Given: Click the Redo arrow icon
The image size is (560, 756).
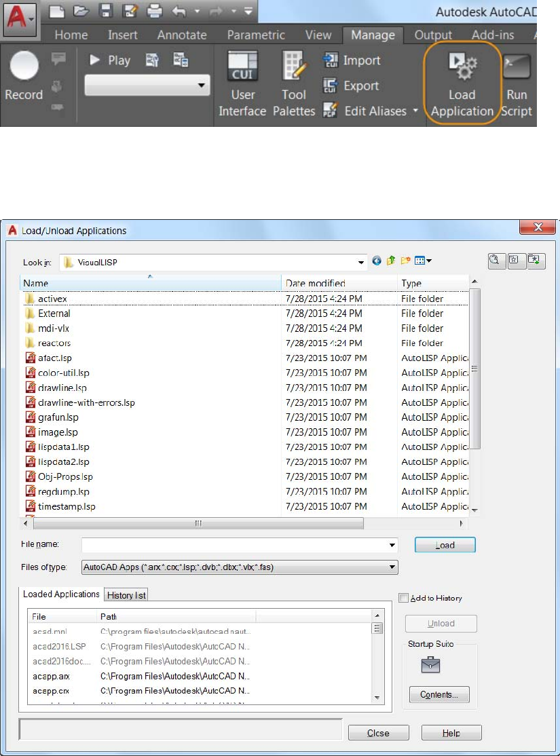Looking at the screenshot, I should click(x=217, y=11).
